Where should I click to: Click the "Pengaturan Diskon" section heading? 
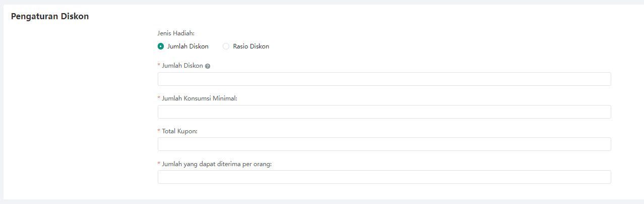50,16
